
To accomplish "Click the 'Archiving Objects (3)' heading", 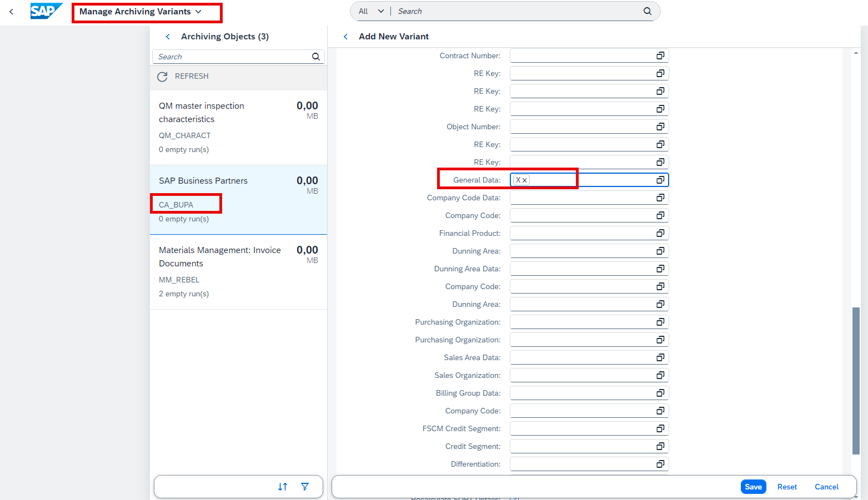I will [x=225, y=37].
